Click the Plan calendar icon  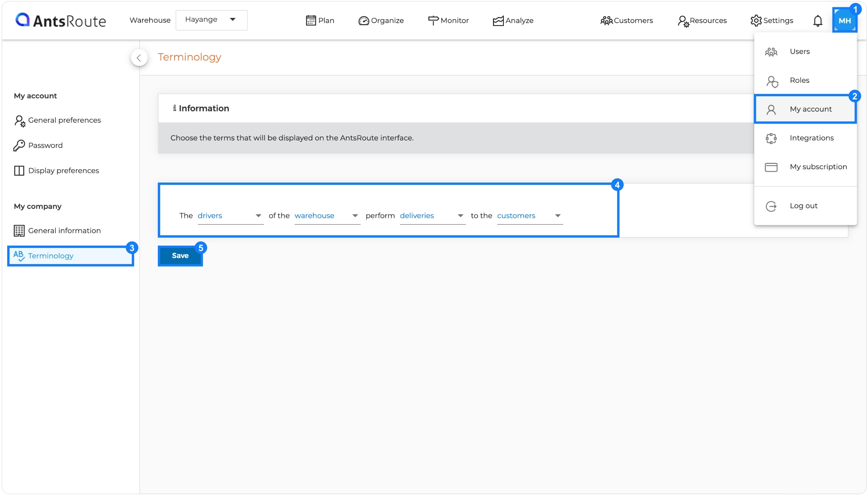coord(311,21)
